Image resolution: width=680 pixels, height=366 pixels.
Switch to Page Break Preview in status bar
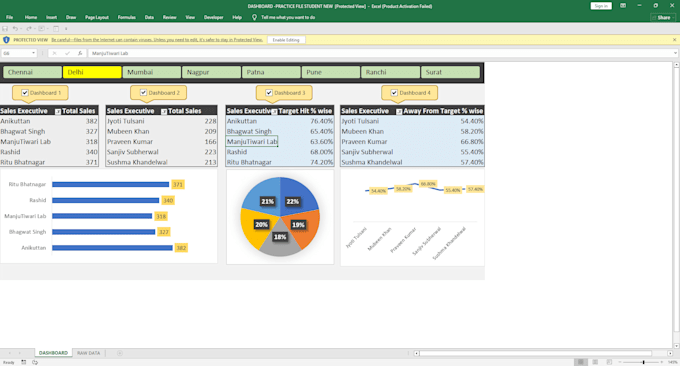pos(609,362)
